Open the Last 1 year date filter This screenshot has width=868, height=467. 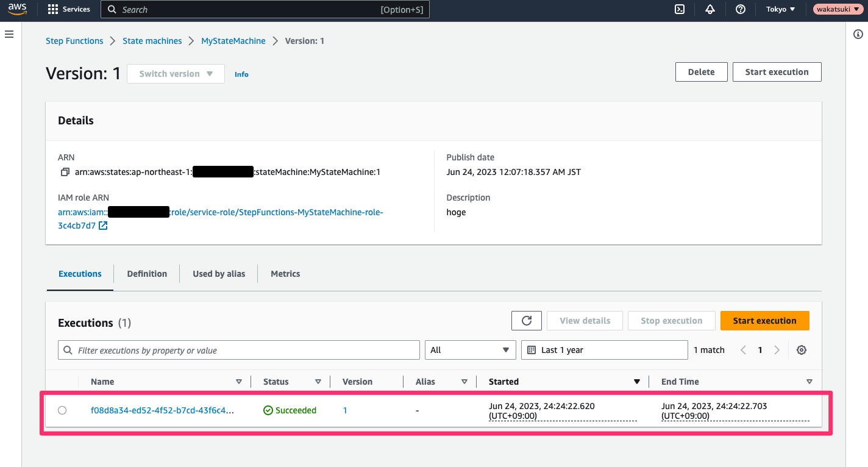(x=604, y=350)
